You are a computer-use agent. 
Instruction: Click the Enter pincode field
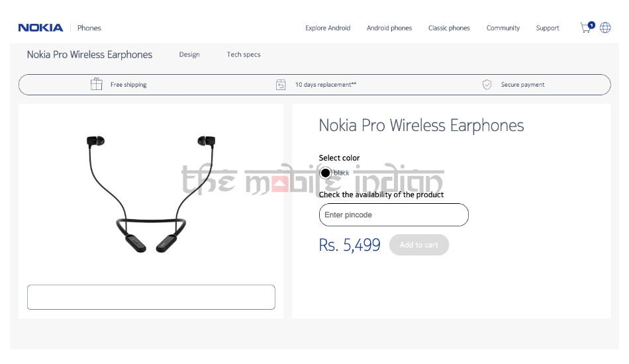pyautogui.click(x=393, y=215)
